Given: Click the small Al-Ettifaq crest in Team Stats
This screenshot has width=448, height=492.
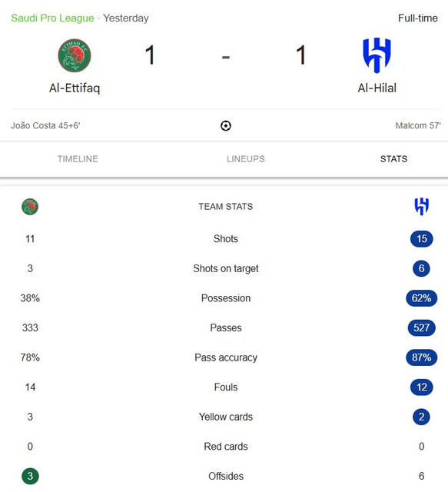Looking at the screenshot, I should [30, 207].
